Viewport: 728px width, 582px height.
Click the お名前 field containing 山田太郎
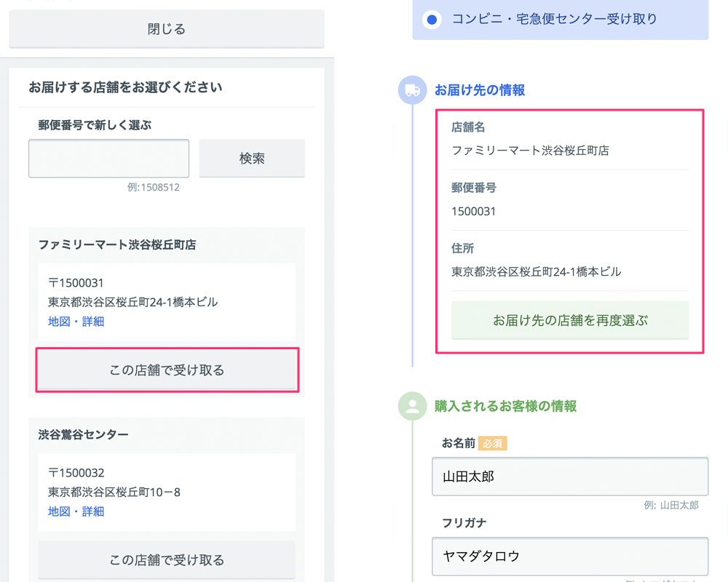(570, 477)
